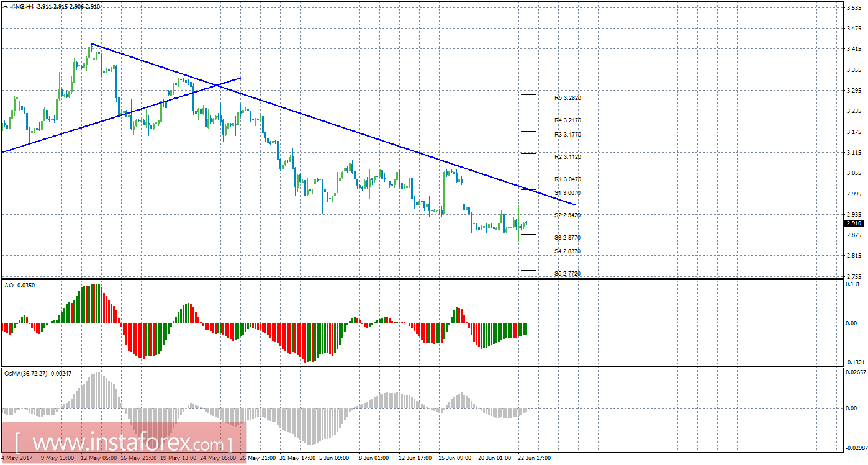Click the S2 2.9420 support label
The width and height of the screenshot is (868, 465).
567,215
